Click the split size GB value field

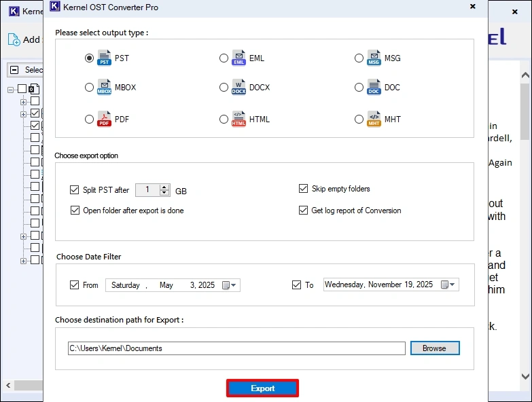tap(147, 190)
